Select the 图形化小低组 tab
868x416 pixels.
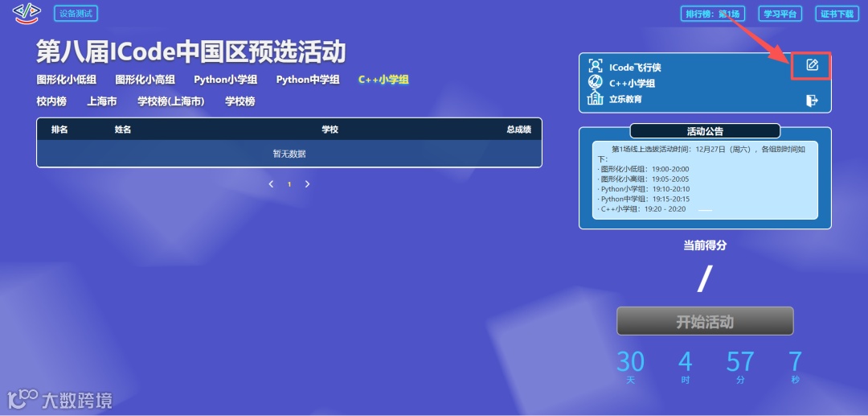(x=67, y=80)
